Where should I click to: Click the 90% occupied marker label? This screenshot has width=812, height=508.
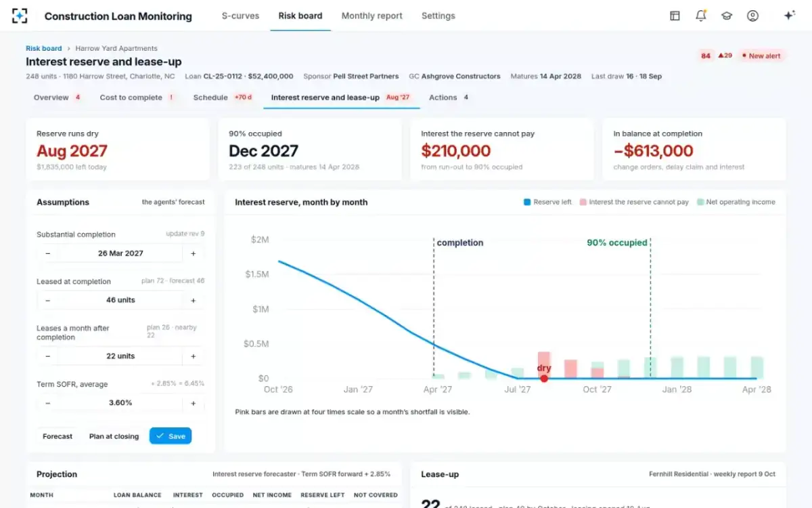point(617,242)
